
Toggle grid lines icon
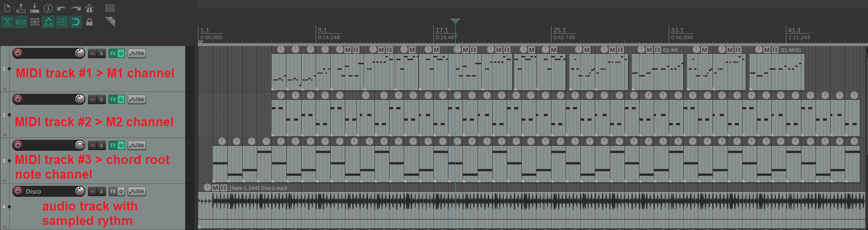62,22
